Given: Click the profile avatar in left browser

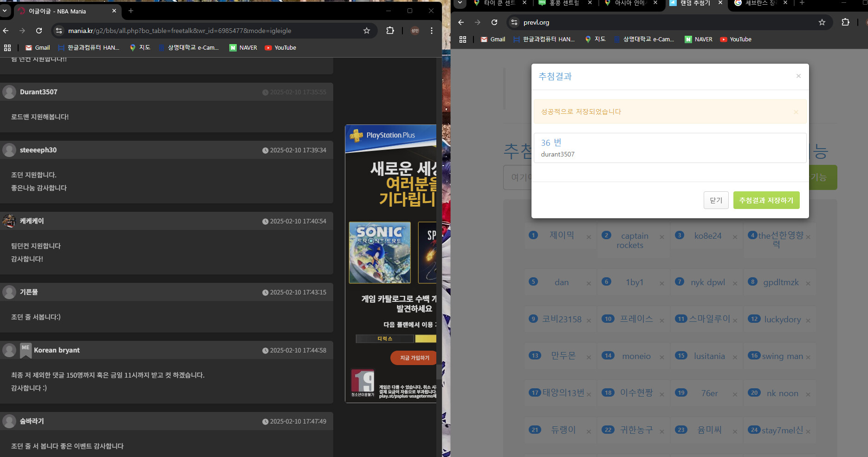Looking at the screenshot, I should click(415, 31).
